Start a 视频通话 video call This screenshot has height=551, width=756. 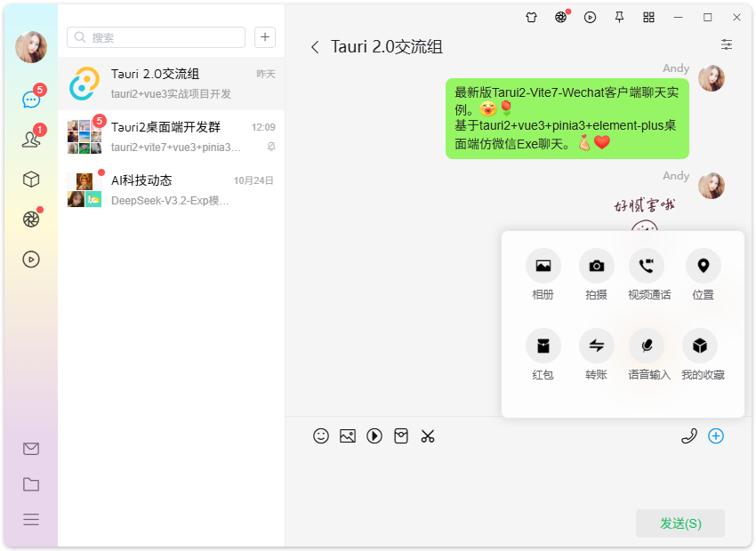tap(647, 265)
